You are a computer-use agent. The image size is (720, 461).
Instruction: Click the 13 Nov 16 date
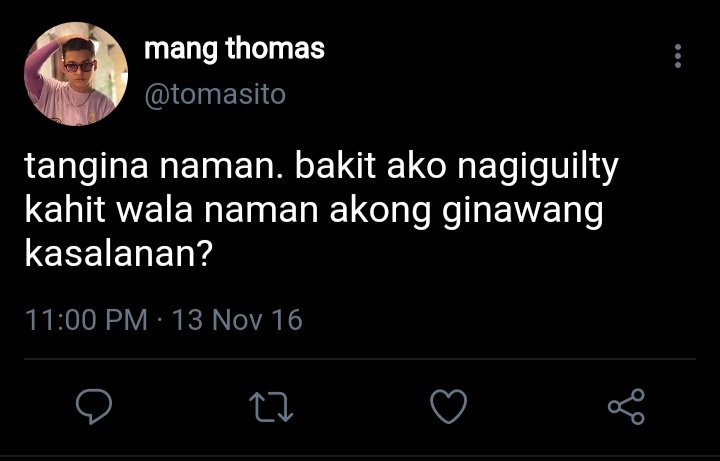coord(237,320)
